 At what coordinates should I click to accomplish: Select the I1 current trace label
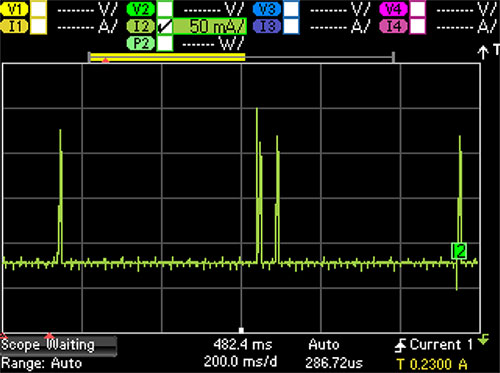coord(14,26)
